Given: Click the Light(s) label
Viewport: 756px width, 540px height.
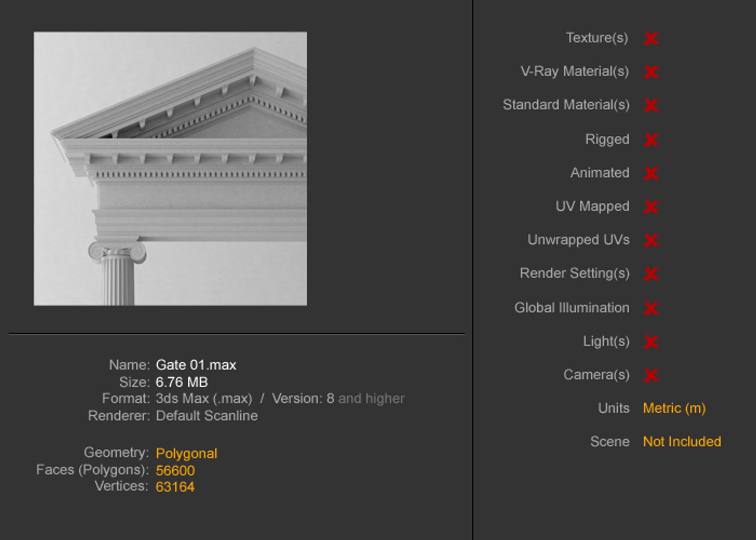Looking at the screenshot, I should tap(606, 341).
